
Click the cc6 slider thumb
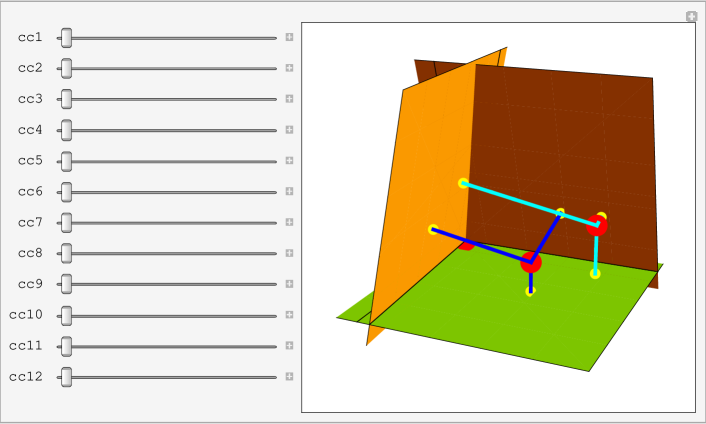[x=66, y=192]
